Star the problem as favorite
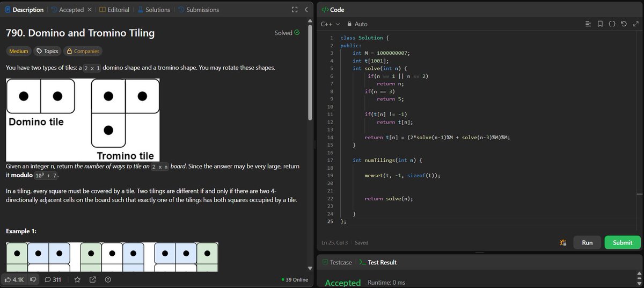This screenshot has width=644, height=288. click(77, 279)
